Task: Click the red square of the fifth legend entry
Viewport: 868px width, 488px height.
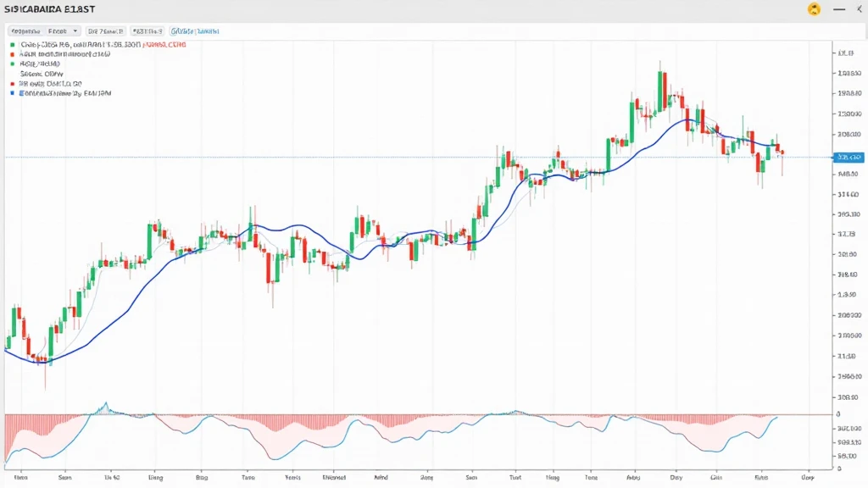Action: [x=12, y=85]
